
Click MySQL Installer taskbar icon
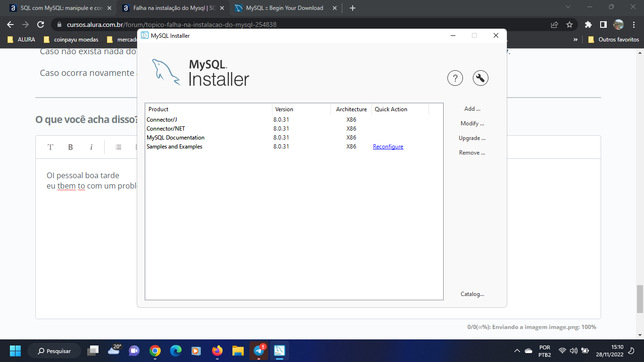point(280,351)
